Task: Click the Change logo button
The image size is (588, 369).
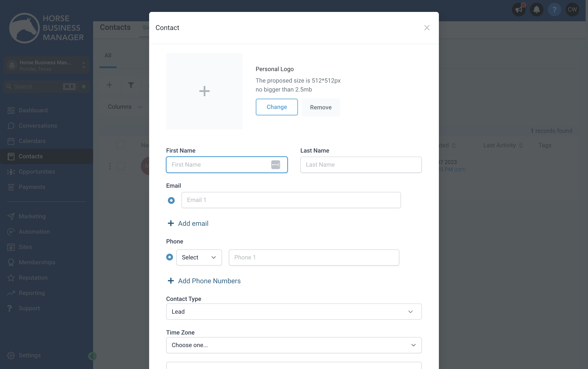Action: (277, 107)
